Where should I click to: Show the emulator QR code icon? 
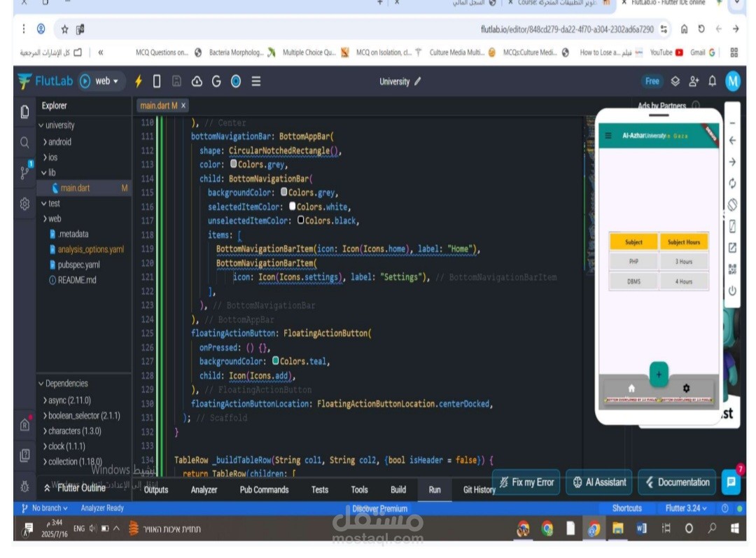tap(732, 269)
